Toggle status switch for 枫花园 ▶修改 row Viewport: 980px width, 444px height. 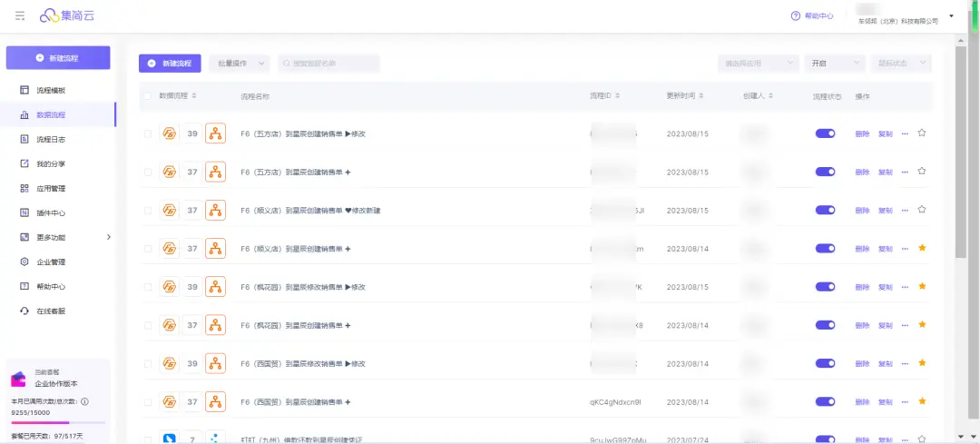coord(825,287)
